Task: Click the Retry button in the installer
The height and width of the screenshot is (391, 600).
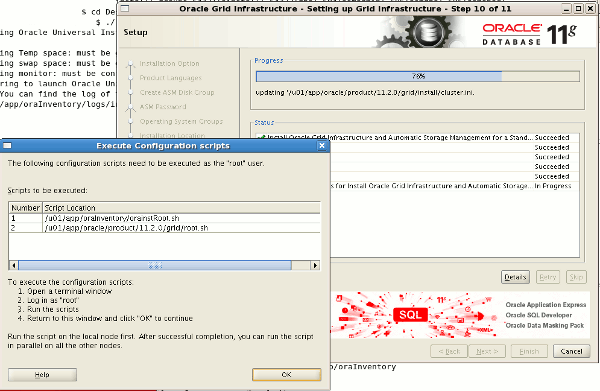Action: tap(548, 277)
